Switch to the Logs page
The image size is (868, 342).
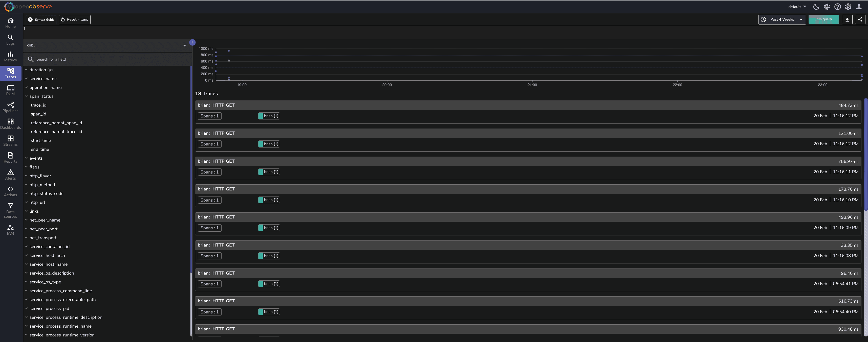coord(10,39)
